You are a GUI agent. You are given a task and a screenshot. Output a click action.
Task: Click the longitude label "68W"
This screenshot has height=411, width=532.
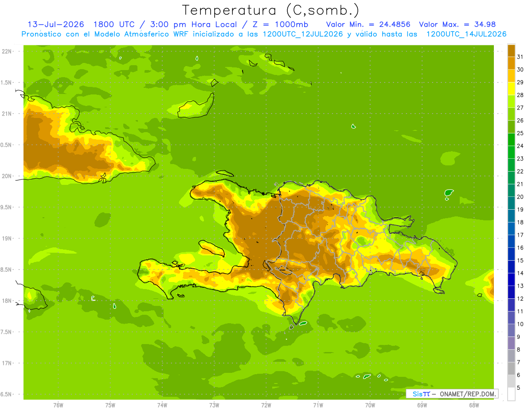474,406
